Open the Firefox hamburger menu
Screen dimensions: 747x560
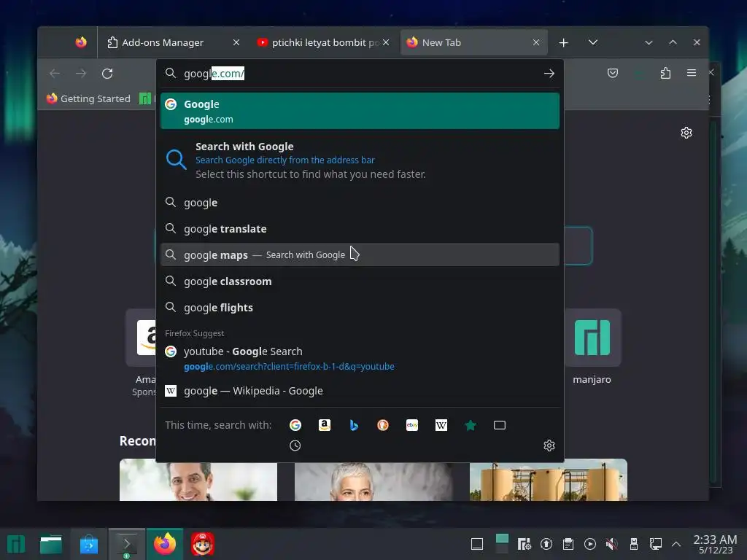coord(692,73)
